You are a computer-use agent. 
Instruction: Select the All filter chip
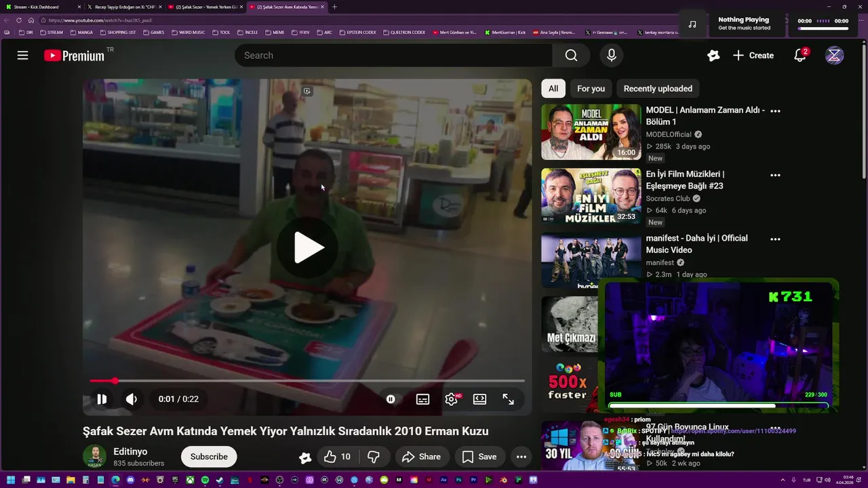pyautogui.click(x=553, y=89)
